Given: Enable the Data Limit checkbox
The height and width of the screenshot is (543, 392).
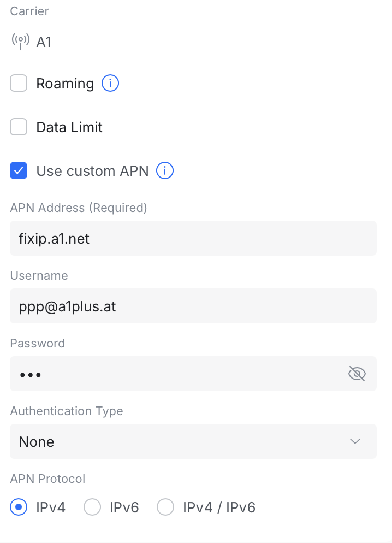Looking at the screenshot, I should (19, 127).
